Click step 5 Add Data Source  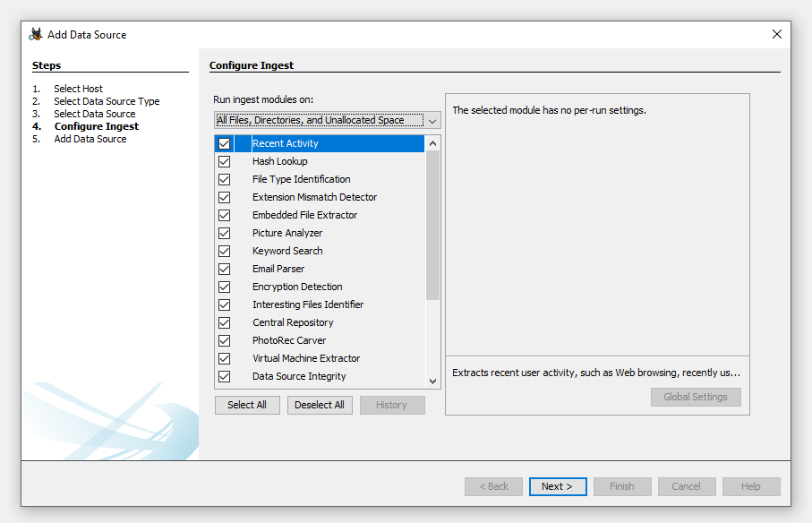[x=90, y=139]
